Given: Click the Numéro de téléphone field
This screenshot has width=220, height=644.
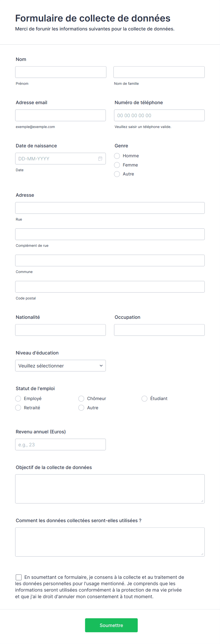Looking at the screenshot, I should (159, 115).
